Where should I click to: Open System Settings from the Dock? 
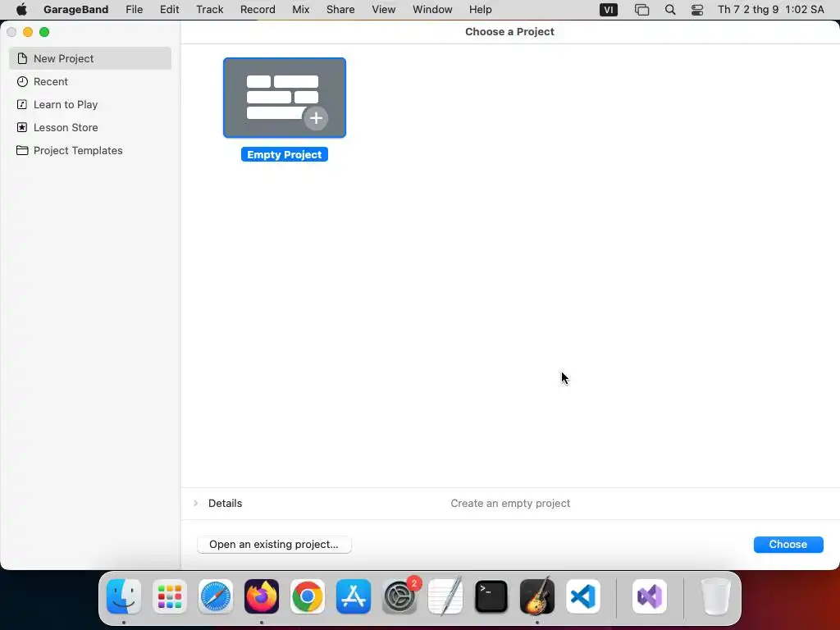[399, 596]
